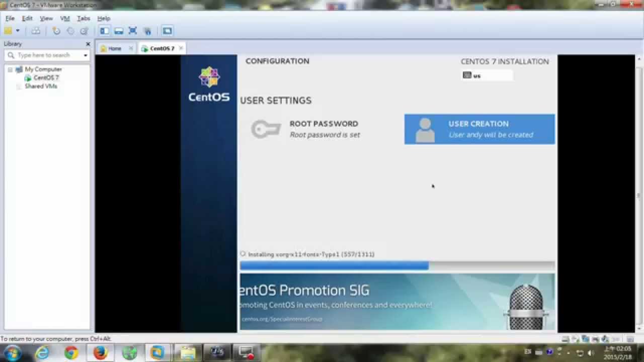Click the CentOS logo in sidebar
The height and width of the screenshot is (362, 644).
[209, 84]
